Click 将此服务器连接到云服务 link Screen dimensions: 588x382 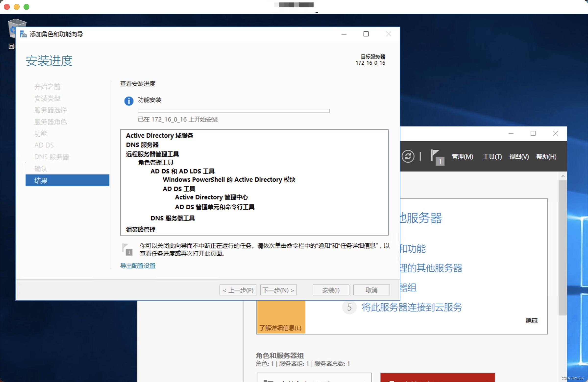tap(412, 307)
